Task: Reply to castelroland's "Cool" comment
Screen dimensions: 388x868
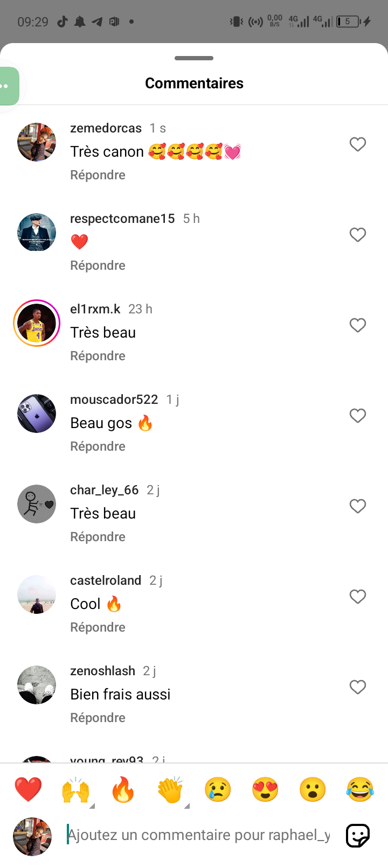Action: pos(98,627)
